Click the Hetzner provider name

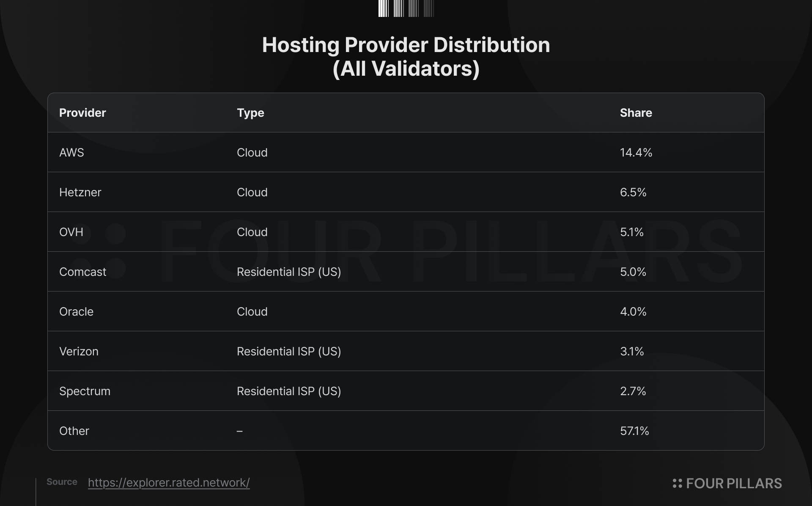pos(80,192)
